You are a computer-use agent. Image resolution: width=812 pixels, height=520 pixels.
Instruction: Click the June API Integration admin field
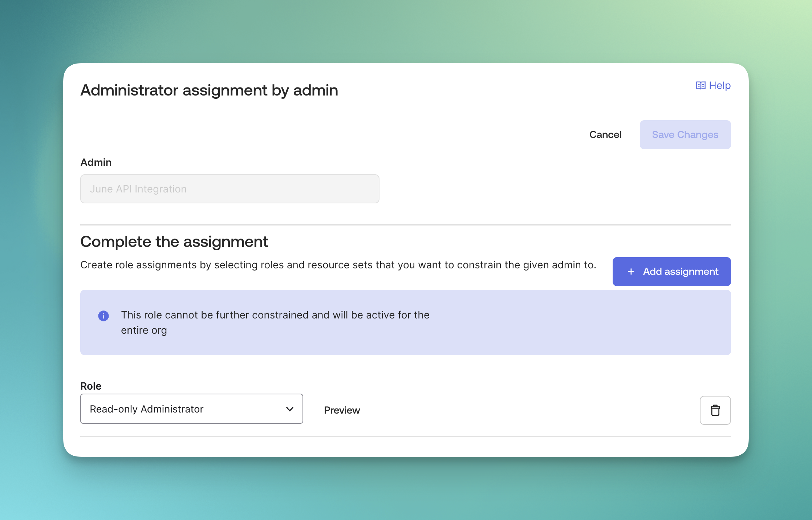pos(230,189)
